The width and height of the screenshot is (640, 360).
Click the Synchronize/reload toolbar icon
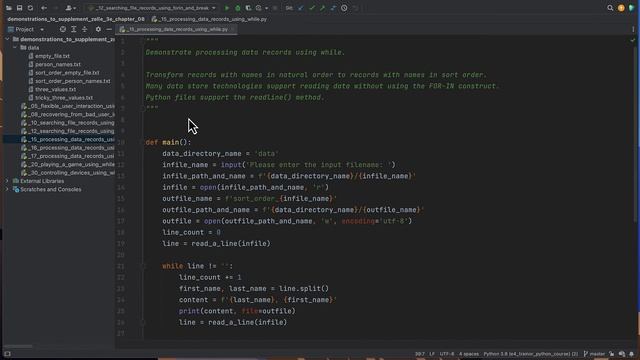[x=30, y=8]
